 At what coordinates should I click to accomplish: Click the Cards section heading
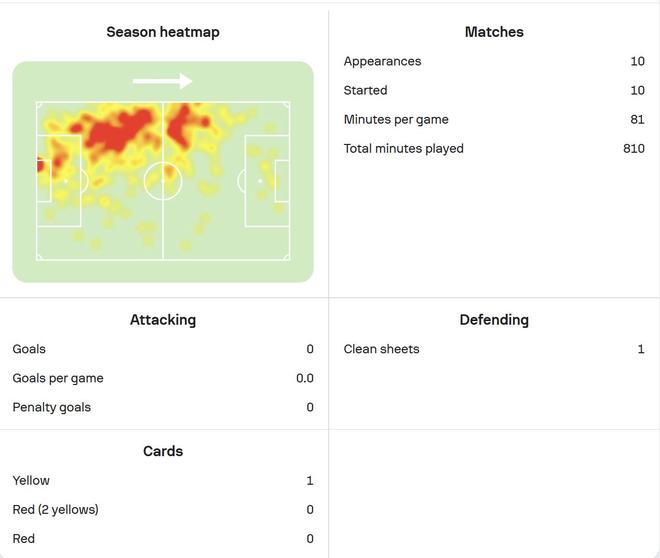163,451
